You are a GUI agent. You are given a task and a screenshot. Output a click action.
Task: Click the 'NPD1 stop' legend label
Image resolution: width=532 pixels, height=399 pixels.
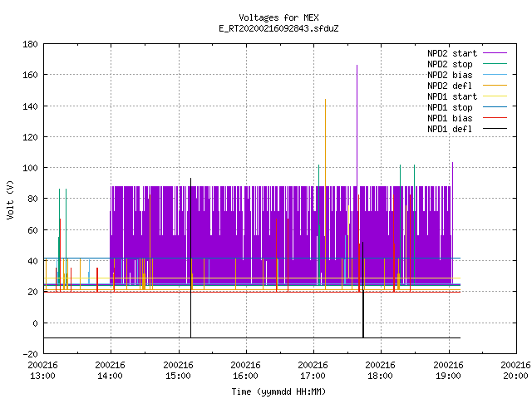tap(450, 107)
